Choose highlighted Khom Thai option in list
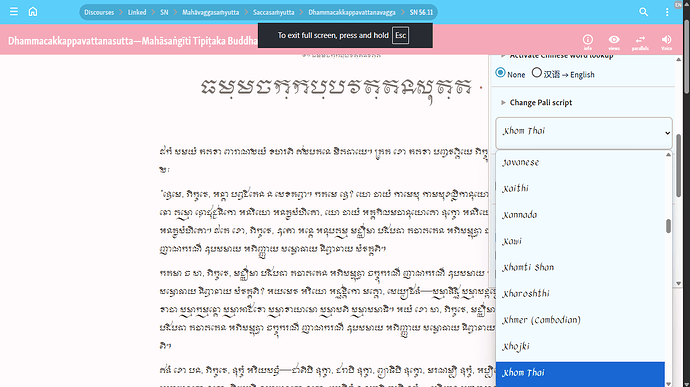Image resolution: width=690 pixels, height=387 pixels. 580,373
